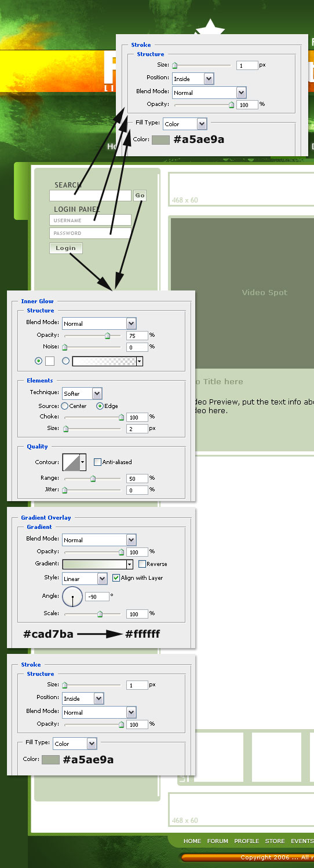Click PROFILE in footer navigation
Viewport: 314px width, 868px height.
(x=247, y=841)
